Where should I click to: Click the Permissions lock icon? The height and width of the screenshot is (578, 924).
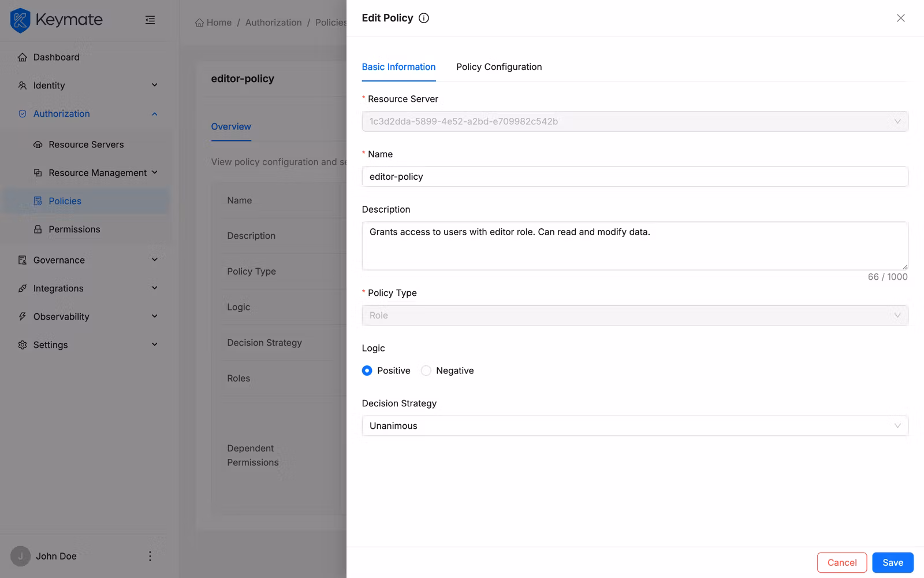37,229
